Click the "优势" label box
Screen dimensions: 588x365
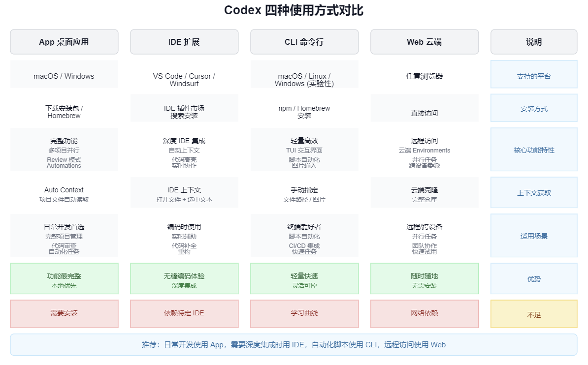[534, 278]
